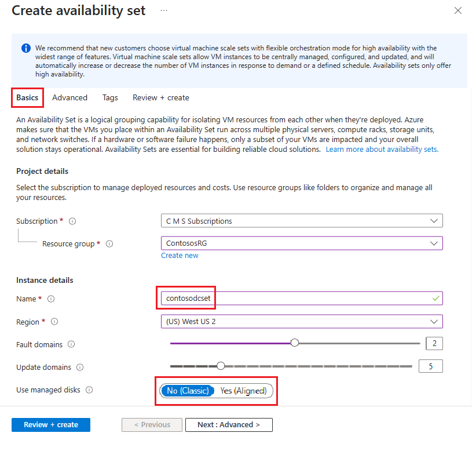
Task: Open the Fault domains info icon
Action: 71,344
